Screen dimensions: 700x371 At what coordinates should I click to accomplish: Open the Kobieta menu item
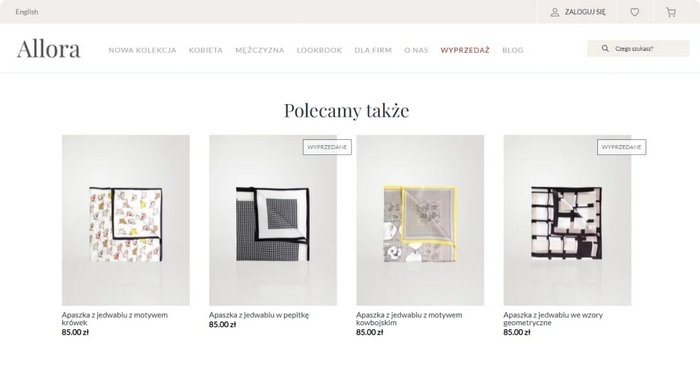206,50
